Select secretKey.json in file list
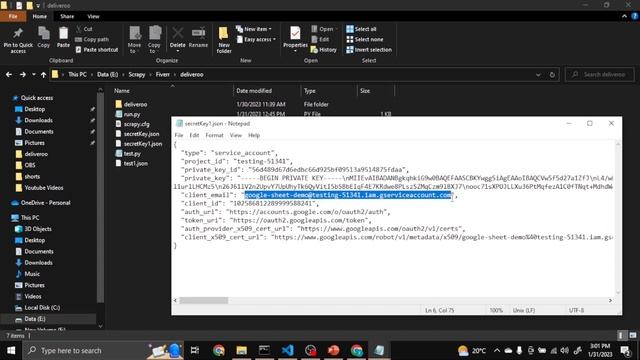The width and height of the screenshot is (640, 360). [141, 134]
